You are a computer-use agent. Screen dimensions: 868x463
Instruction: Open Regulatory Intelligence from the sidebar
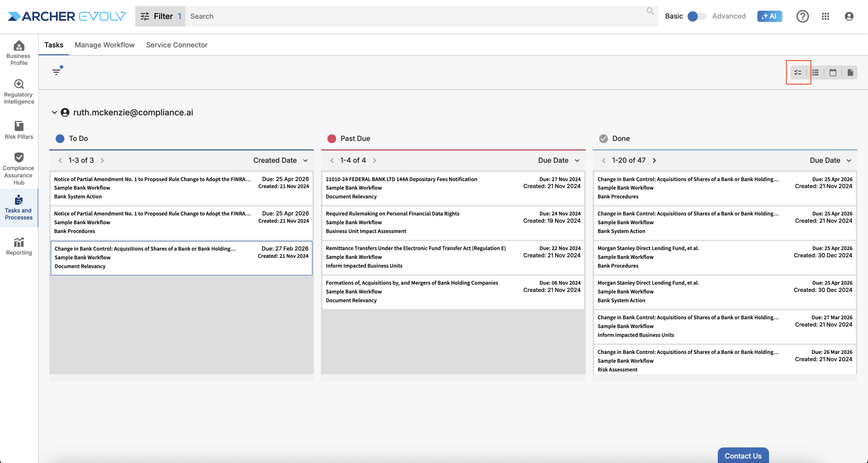point(19,91)
